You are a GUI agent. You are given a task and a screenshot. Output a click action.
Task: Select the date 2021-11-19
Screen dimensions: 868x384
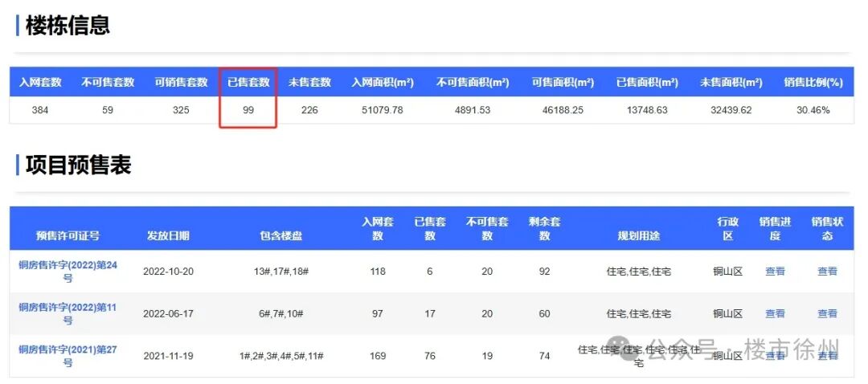(x=168, y=356)
